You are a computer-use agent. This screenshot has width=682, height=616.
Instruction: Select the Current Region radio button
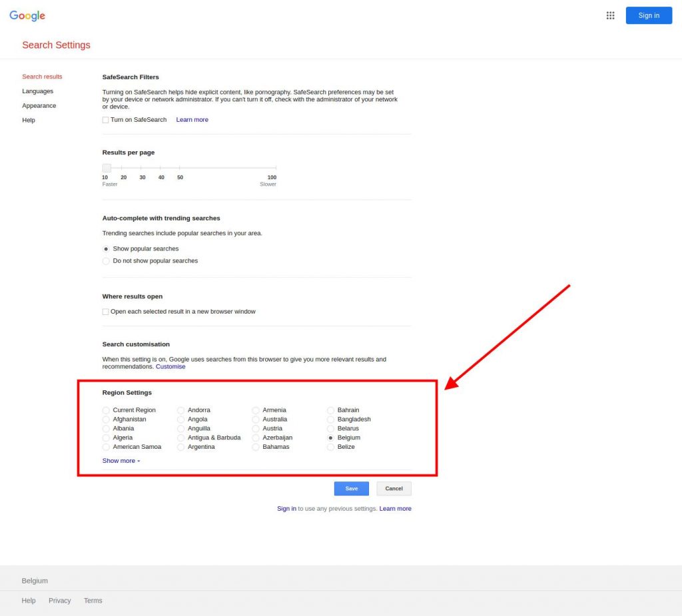(106, 410)
